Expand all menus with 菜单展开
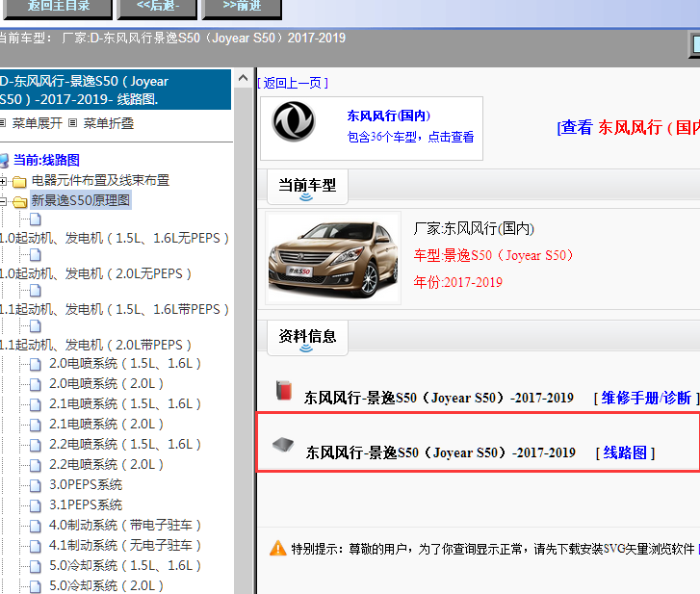Viewport: 700px width, 594px height. 37,123
